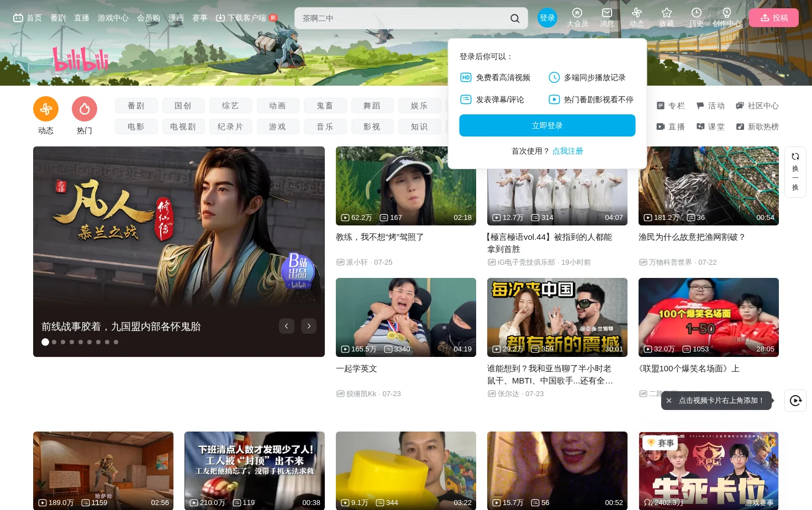Go to 课堂 classroom section

(x=710, y=127)
